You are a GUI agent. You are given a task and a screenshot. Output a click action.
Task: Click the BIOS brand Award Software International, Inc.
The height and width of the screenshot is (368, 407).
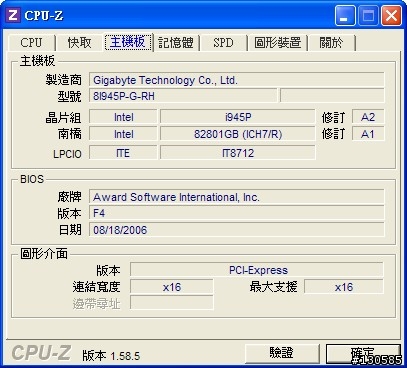point(237,197)
